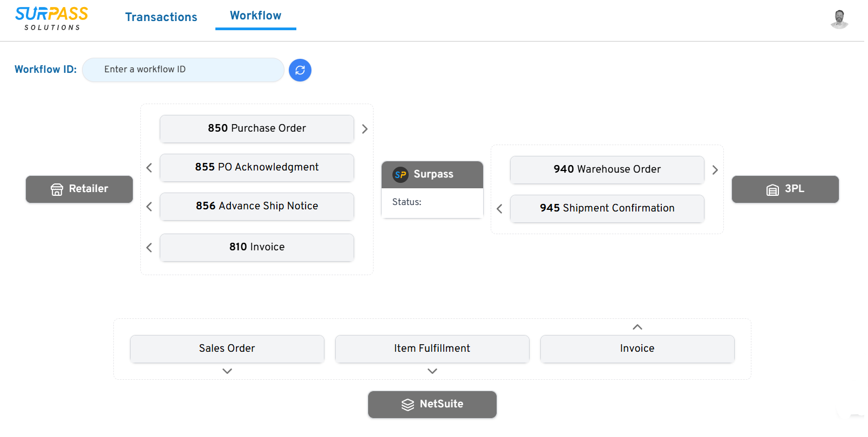Click the 3PL warehouse icon

[772, 190]
